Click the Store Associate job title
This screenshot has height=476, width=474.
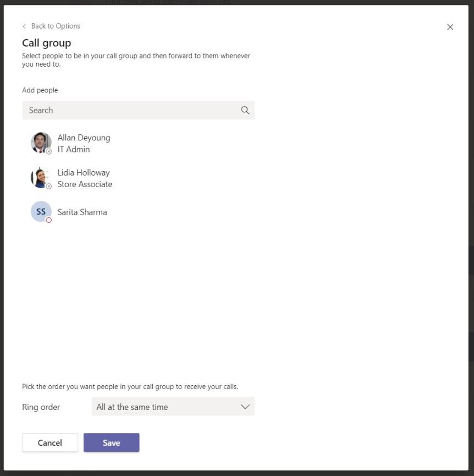[85, 184]
